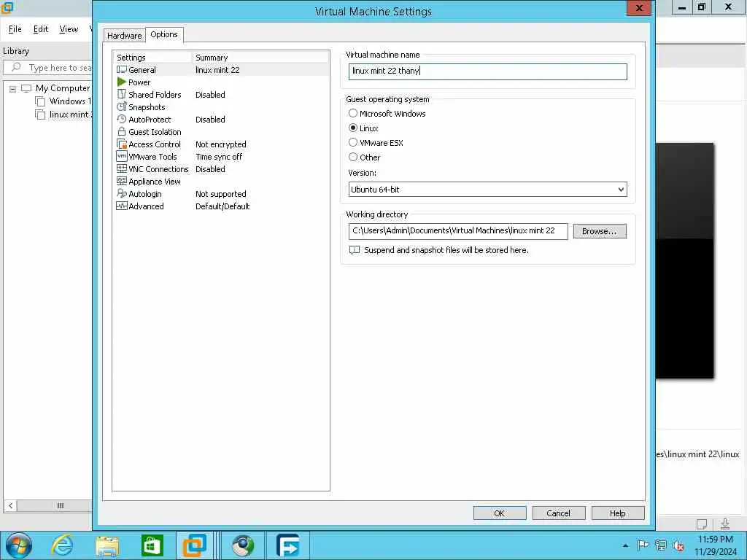Click the blue arrow app taskbar icon
The image size is (747, 560).
tap(287, 545)
